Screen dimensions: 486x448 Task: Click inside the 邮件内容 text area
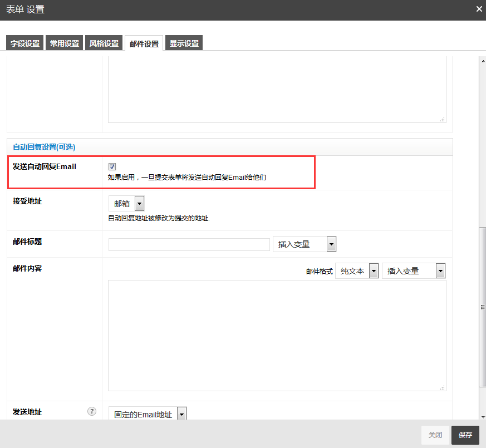pos(277,336)
